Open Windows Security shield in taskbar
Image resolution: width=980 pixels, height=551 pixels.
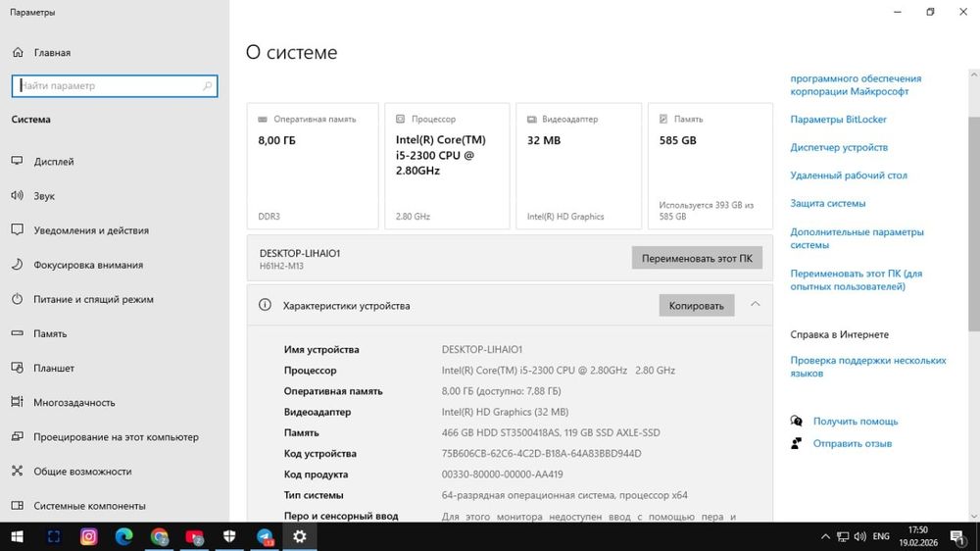[x=229, y=536]
